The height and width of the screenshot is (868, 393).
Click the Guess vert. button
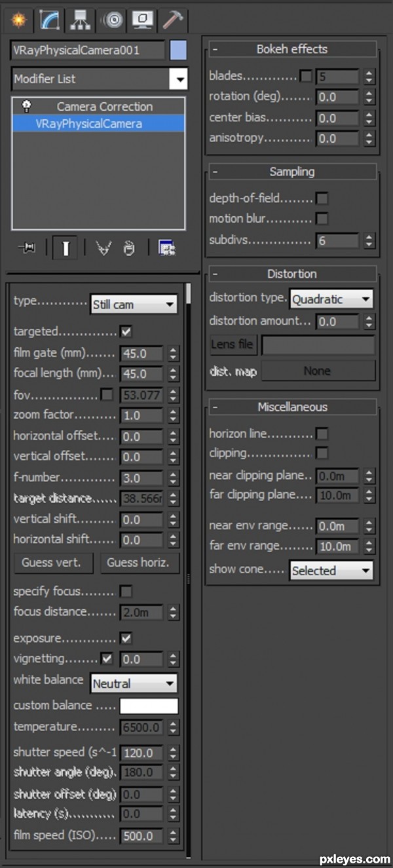pos(53,562)
